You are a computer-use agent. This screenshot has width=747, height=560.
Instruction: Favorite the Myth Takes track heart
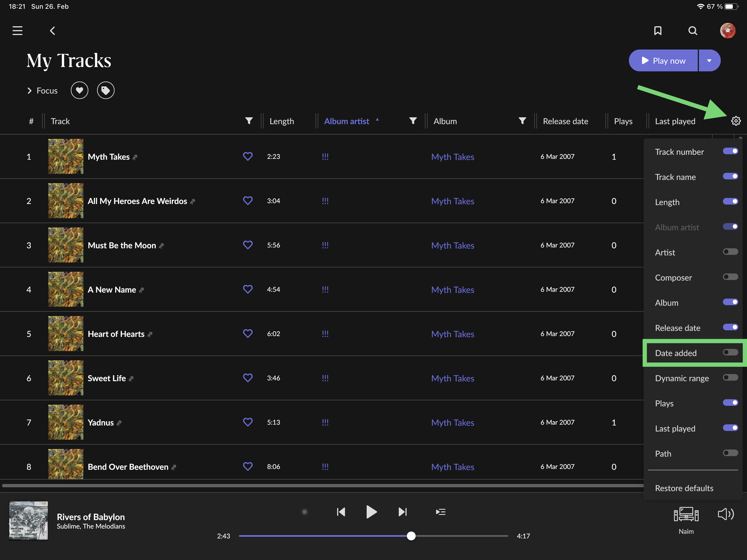coord(248,156)
